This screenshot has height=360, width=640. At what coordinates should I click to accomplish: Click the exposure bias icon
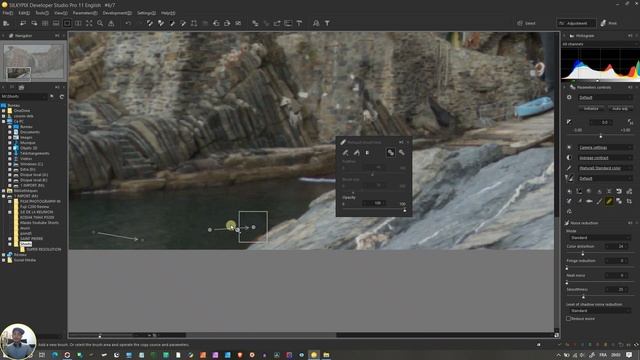569,122
